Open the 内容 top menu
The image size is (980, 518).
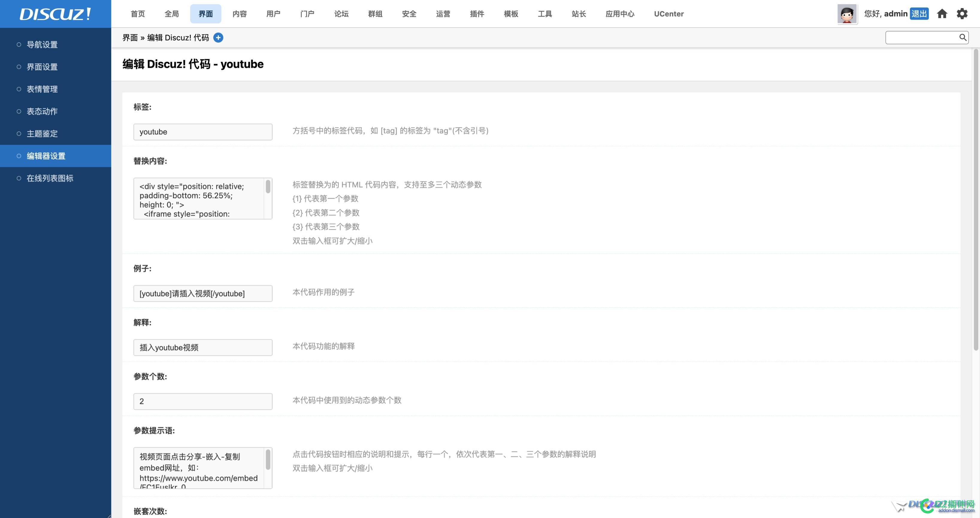[240, 14]
